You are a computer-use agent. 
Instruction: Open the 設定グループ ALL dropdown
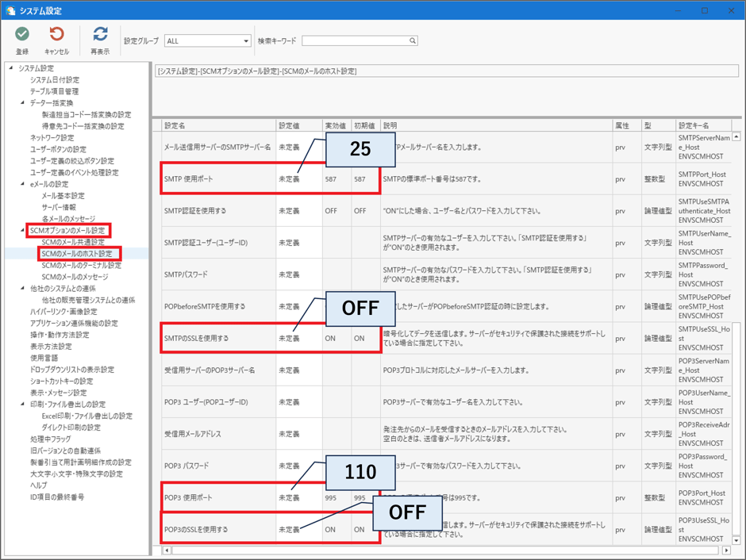pos(207,41)
